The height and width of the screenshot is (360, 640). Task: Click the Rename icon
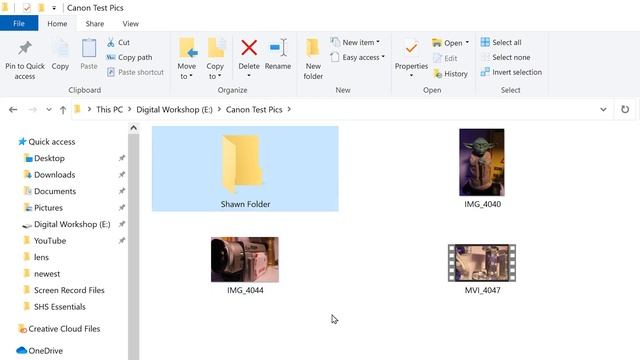(x=278, y=48)
